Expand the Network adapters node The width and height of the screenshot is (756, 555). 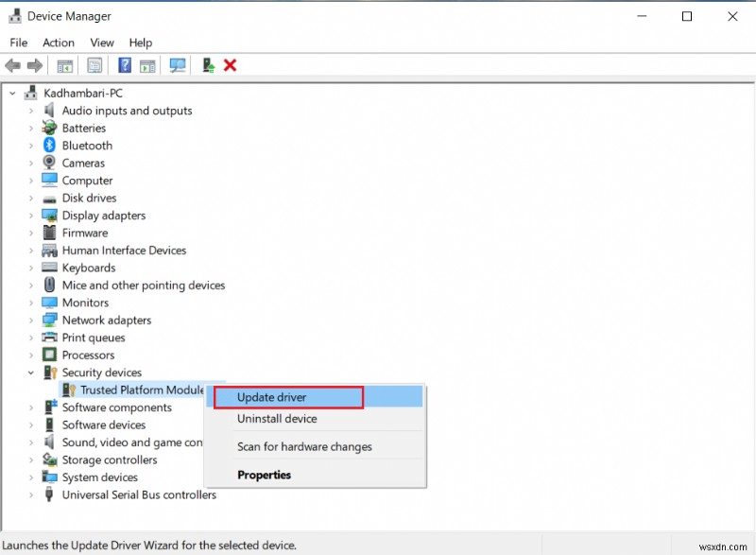coord(29,320)
